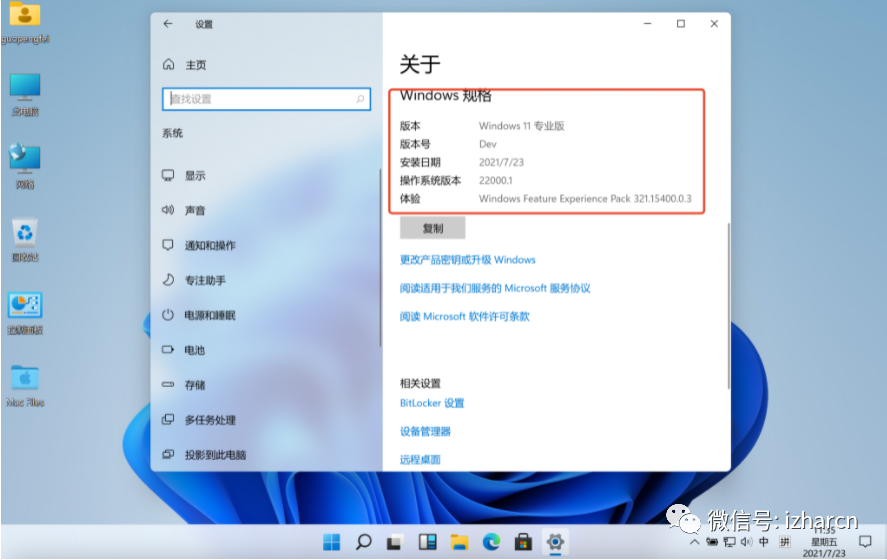Open the network desktop icon
This screenshot has height=560, width=887.
click(25, 166)
